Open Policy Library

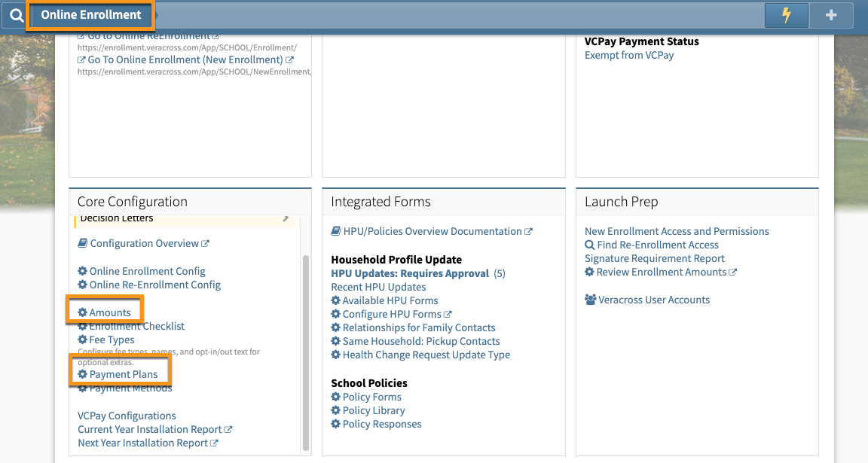(374, 410)
